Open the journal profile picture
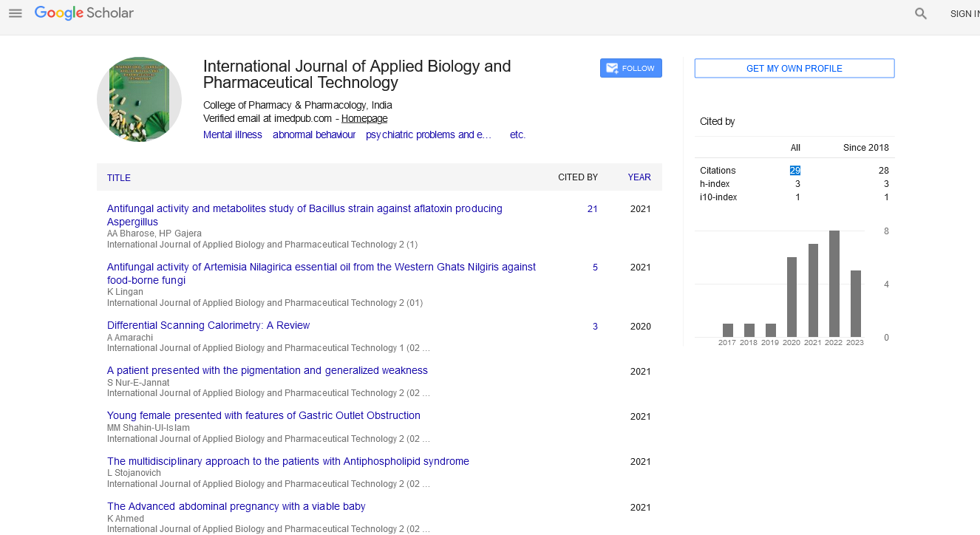The image size is (980, 535). click(x=139, y=99)
